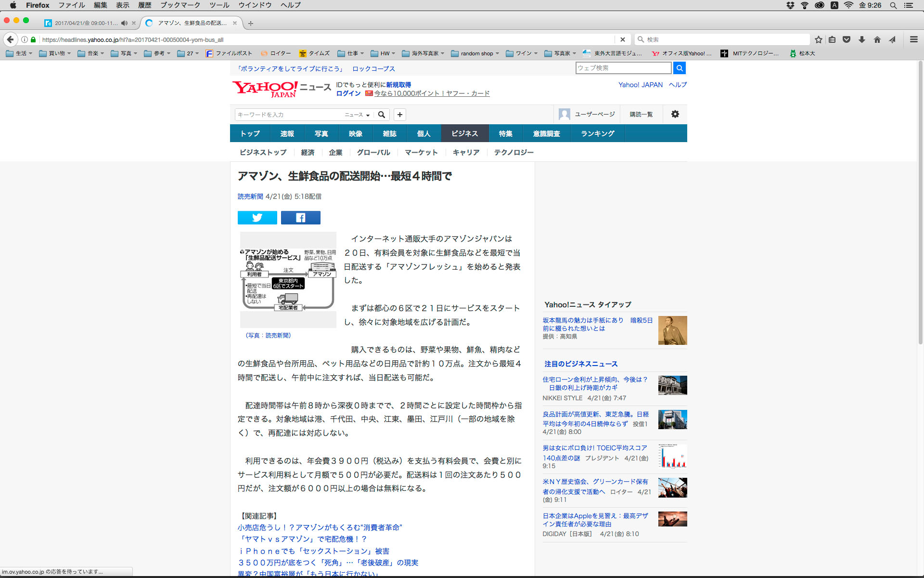Screen dimensions: 924x578
Task: Open the ニュース search category dropdown
Action: 357,115
